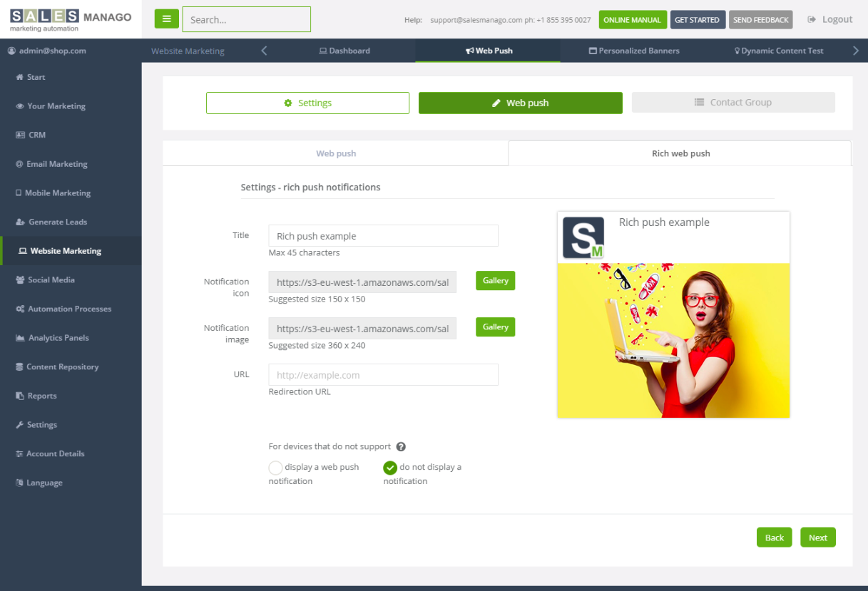Click into the Search field
The height and width of the screenshot is (591, 868).
247,19
